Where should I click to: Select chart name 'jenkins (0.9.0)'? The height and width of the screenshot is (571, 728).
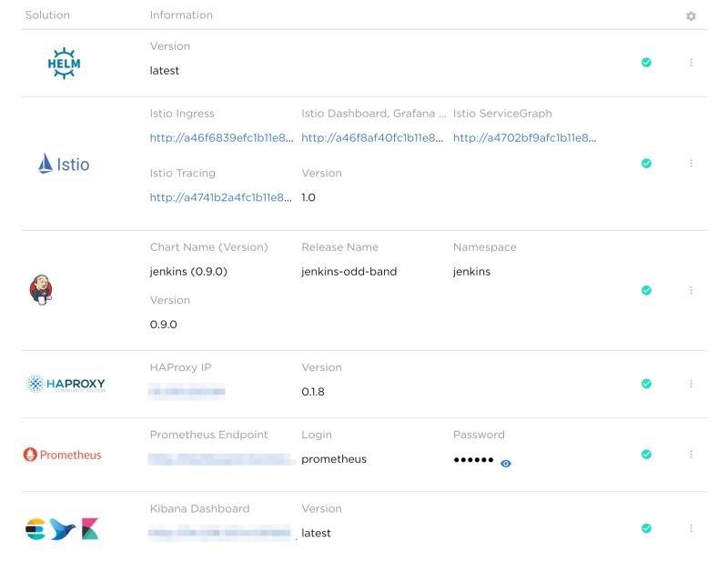point(188,271)
